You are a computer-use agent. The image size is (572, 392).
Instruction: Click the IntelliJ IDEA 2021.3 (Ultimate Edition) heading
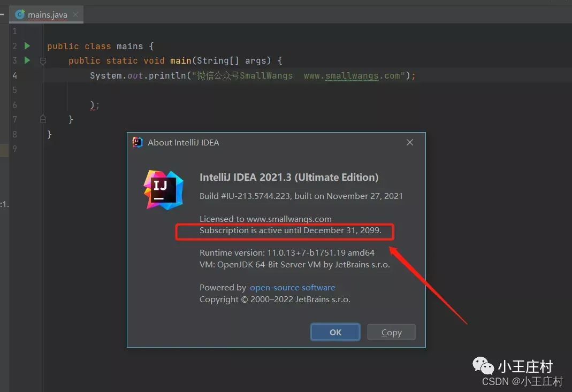tap(289, 177)
